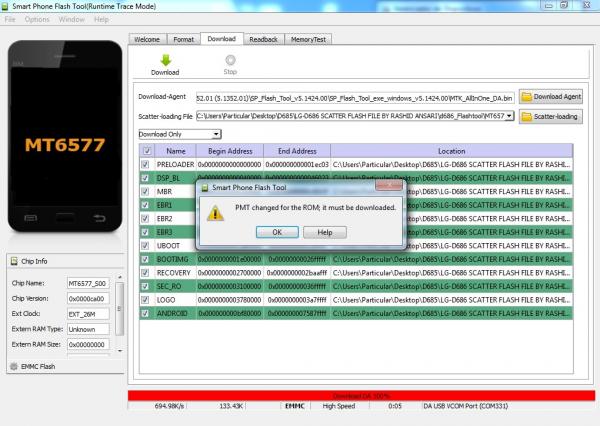The width and height of the screenshot is (600, 426).
Task: Click Help in the PMT dialog
Action: [325, 232]
